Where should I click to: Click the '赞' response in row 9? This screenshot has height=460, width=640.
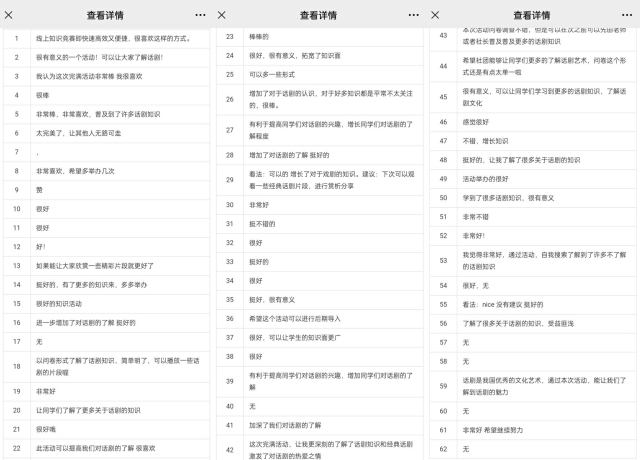(x=39, y=190)
